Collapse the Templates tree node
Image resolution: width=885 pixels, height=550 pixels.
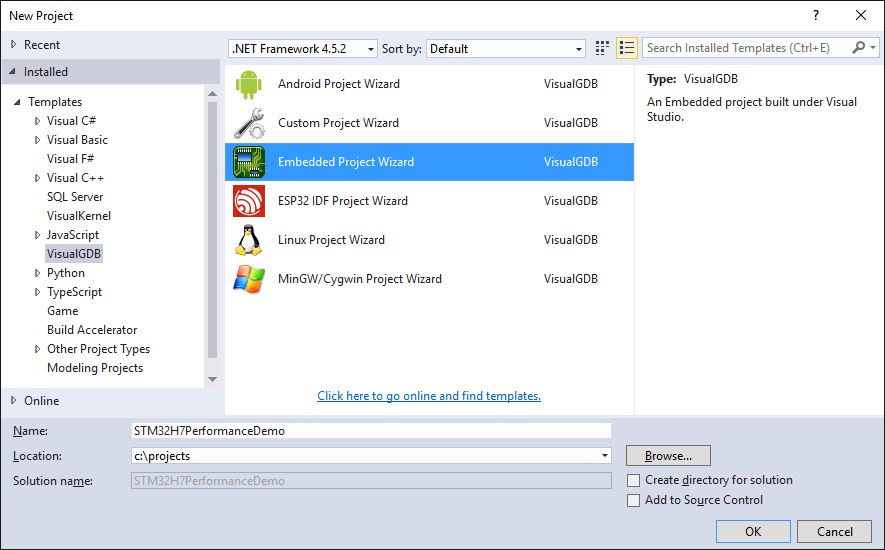[17, 102]
